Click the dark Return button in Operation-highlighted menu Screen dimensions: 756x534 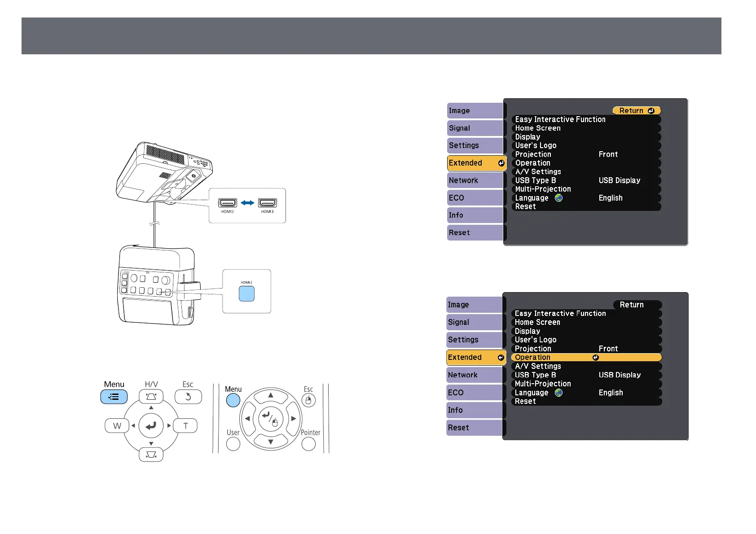[x=637, y=305]
